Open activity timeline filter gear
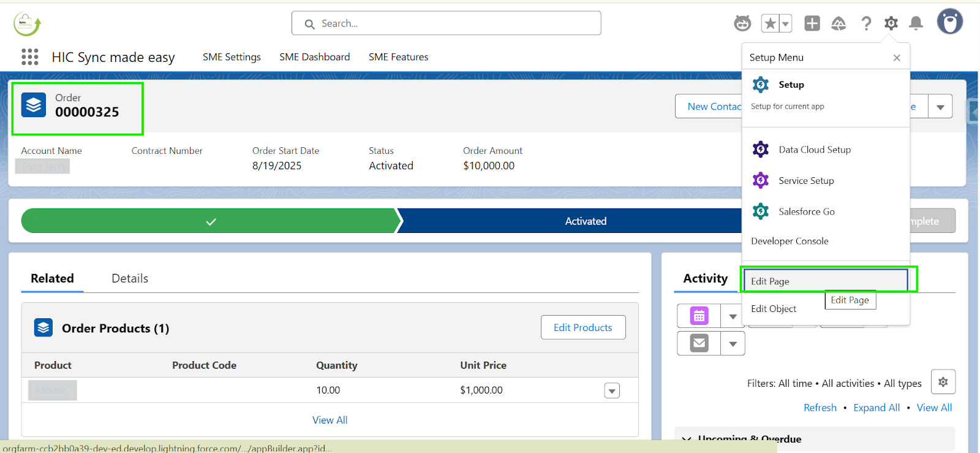 click(943, 382)
